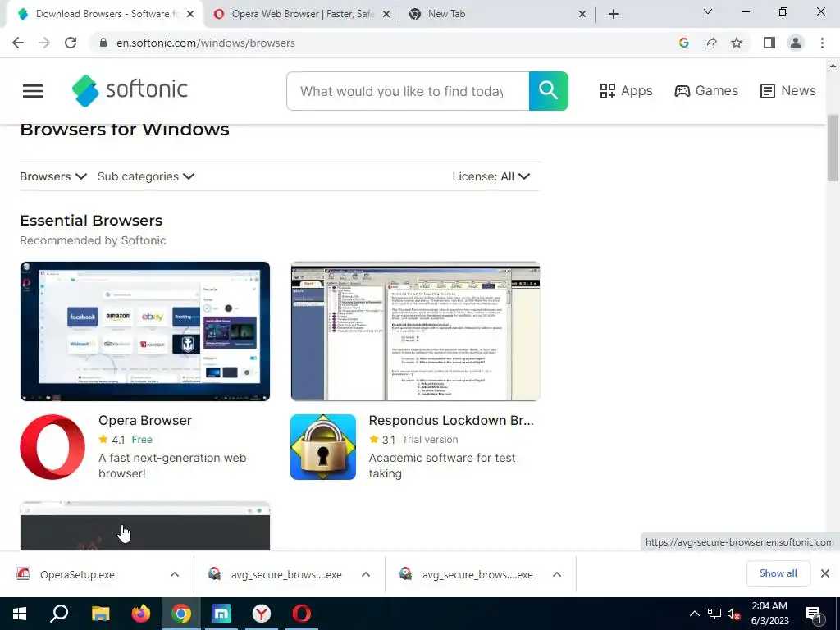Image resolution: width=840 pixels, height=630 pixels.
Task: Switch to Opera Web Browser tab
Action: coord(302,14)
